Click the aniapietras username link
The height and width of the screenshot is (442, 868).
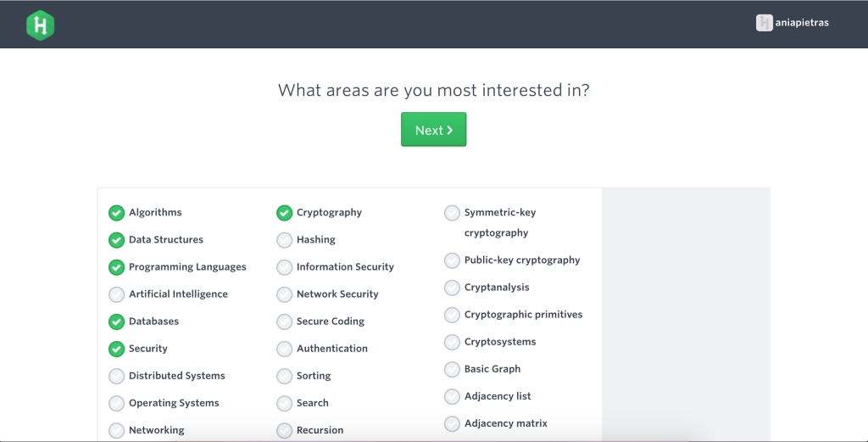(802, 23)
